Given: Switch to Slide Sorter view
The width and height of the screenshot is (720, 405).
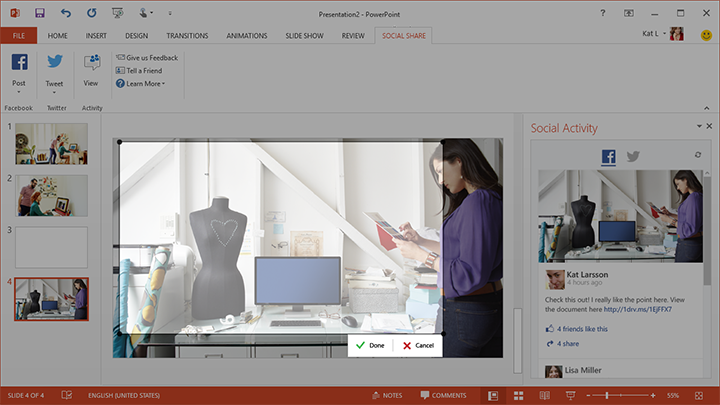Looking at the screenshot, I should click(519, 395).
